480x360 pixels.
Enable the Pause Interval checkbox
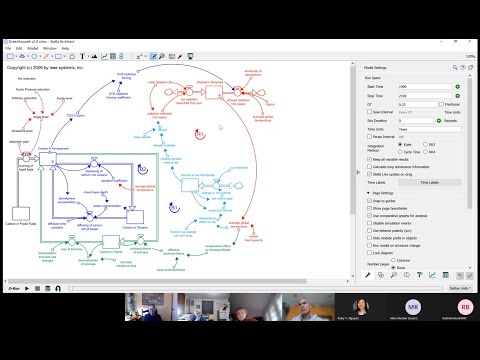(369, 137)
